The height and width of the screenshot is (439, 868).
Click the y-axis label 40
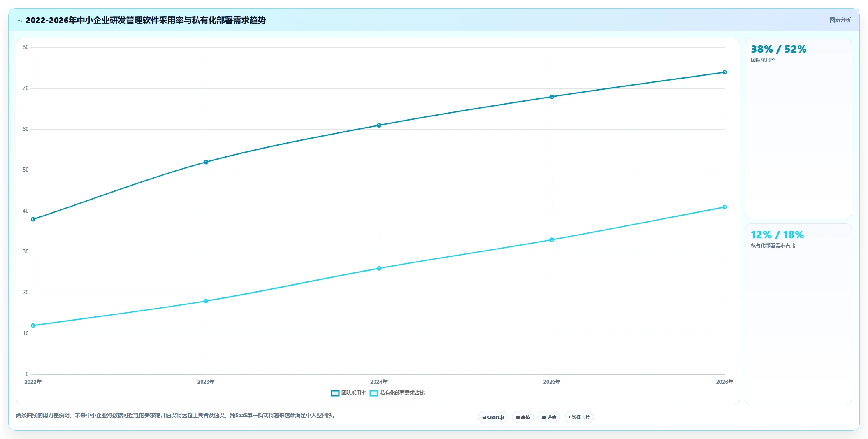(26, 211)
